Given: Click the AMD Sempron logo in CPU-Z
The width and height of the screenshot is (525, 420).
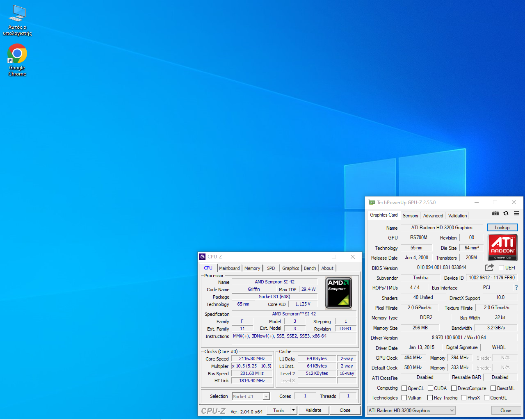Looking at the screenshot, I should coord(339,293).
